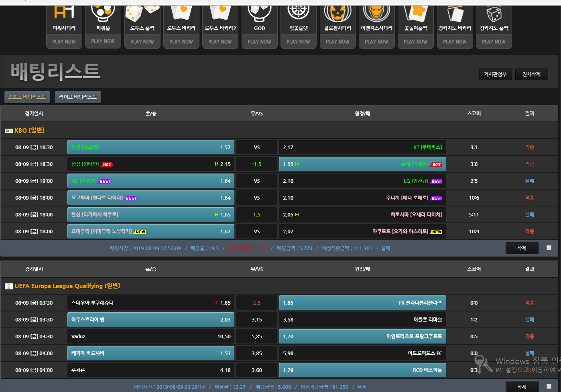Switch to the 라이브 배팅리스트 tab
Viewport: 561px width, 392px height.
click(78, 97)
